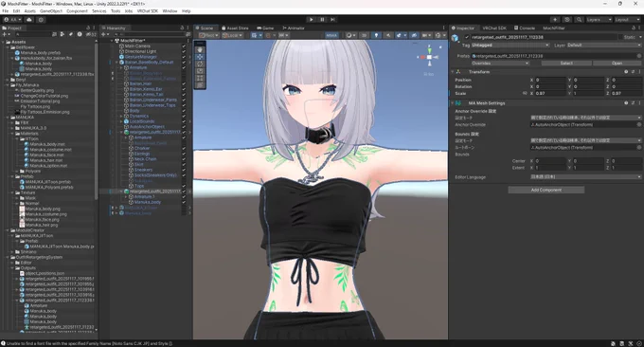The width and height of the screenshot is (644, 347).
Task: Select the Rect tool in Scene overlay
Action: pos(200,78)
